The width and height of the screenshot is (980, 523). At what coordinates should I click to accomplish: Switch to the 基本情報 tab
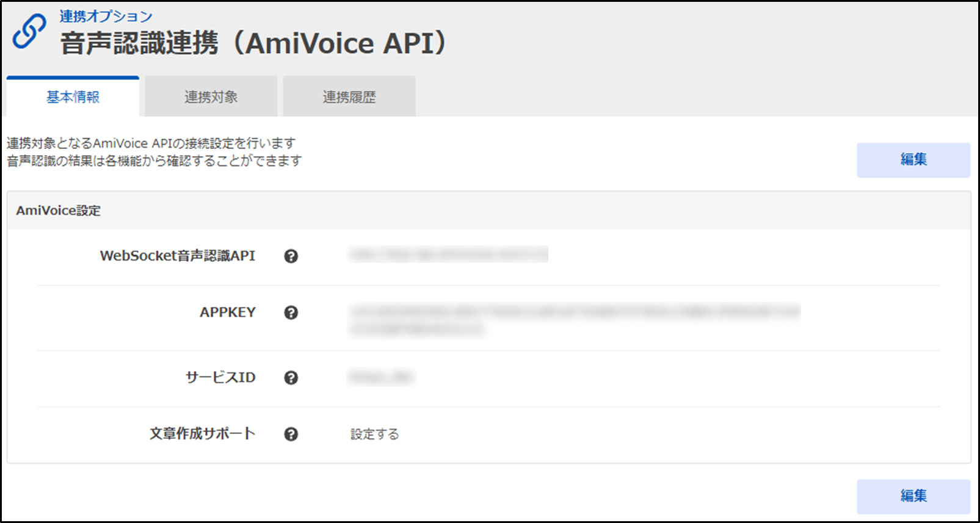pos(73,96)
